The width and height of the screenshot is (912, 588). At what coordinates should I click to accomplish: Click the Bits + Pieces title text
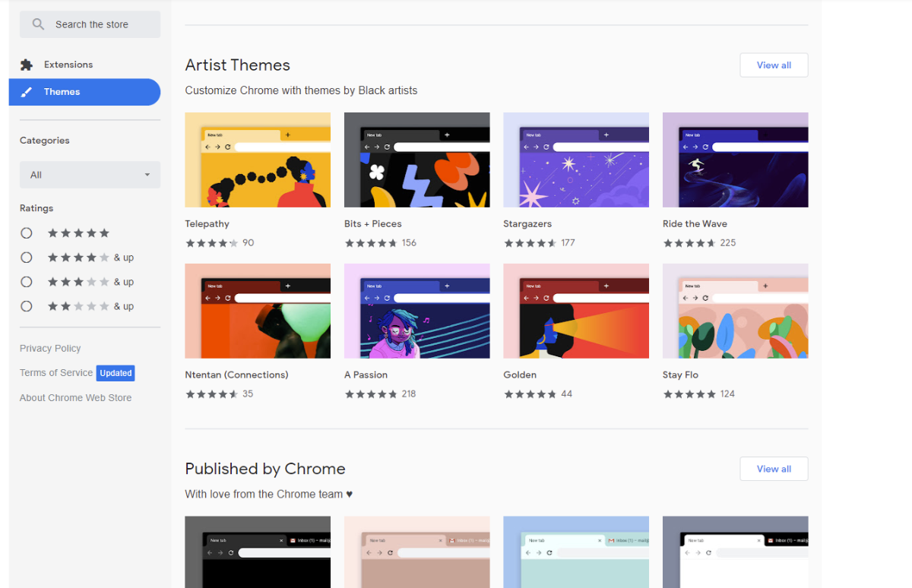[373, 224]
